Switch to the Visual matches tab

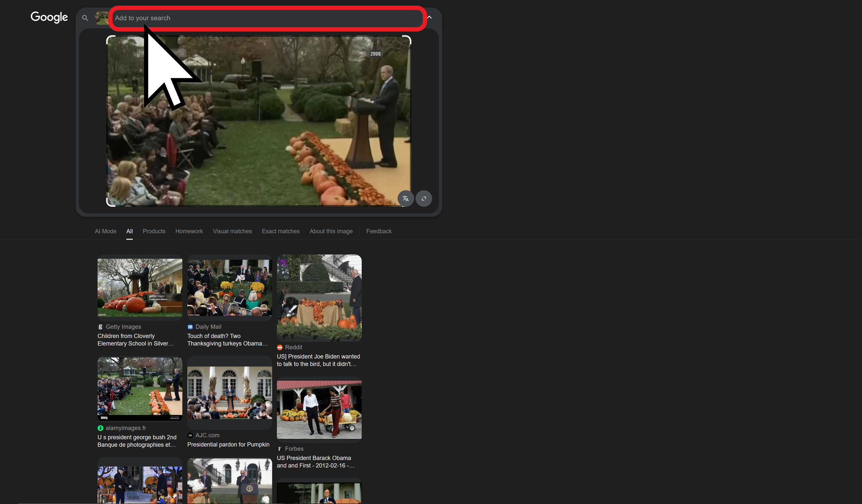point(232,231)
